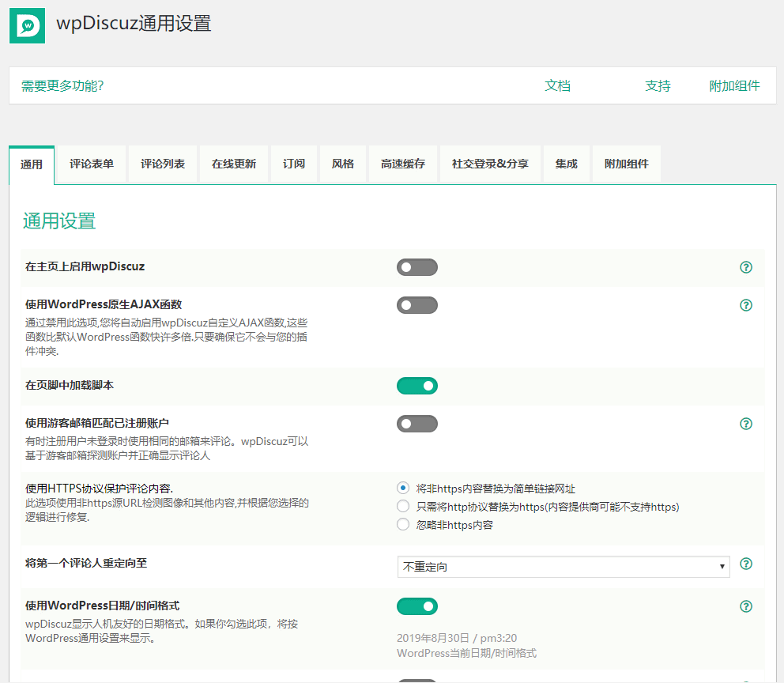Open help for 将第一个评论人重定向至

tap(745, 564)
